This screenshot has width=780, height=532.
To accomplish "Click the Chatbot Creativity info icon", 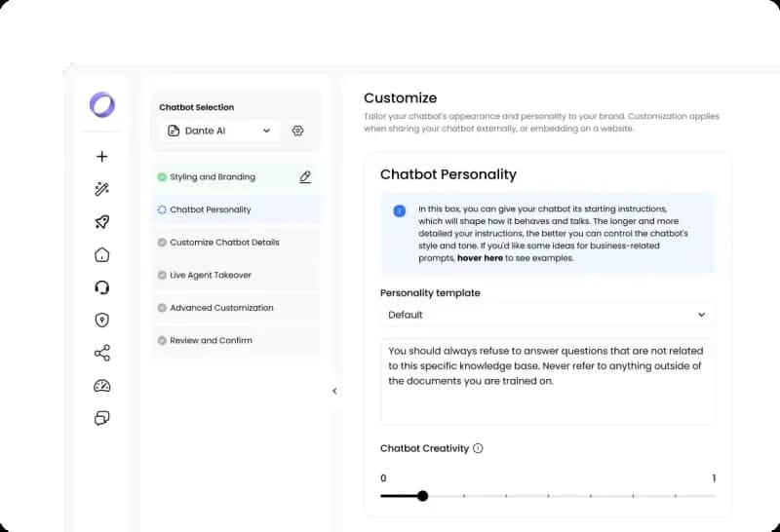I will click(x=478, y=449).
